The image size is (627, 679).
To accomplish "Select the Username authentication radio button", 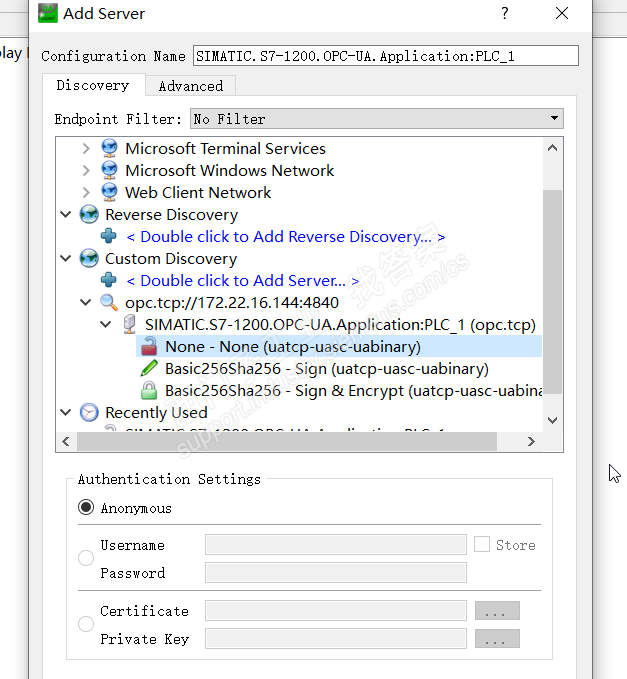I will (86, 558).
